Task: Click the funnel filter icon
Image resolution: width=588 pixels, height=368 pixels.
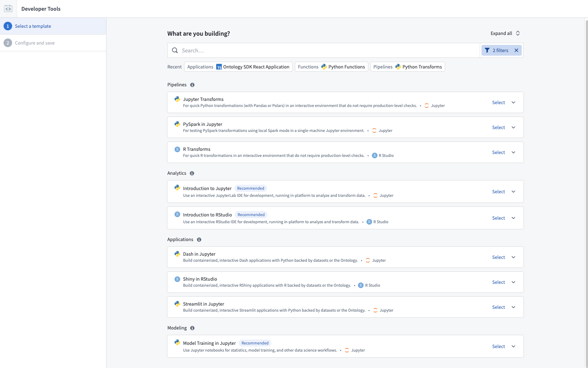Action: click(487, 50)
